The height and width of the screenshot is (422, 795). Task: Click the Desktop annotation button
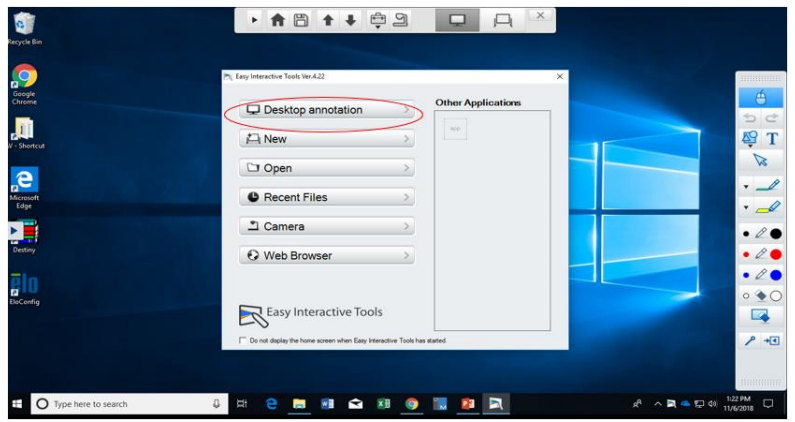click(x=326, y=110)
